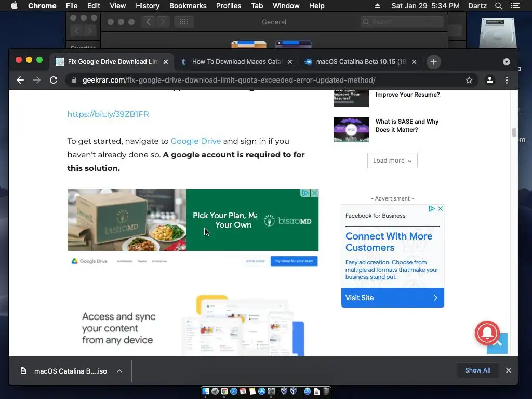Screen dimensions: 532x399
Task: Open the https://bit.ly/39ZB1FR link
Action: click(x=108, y=114)
